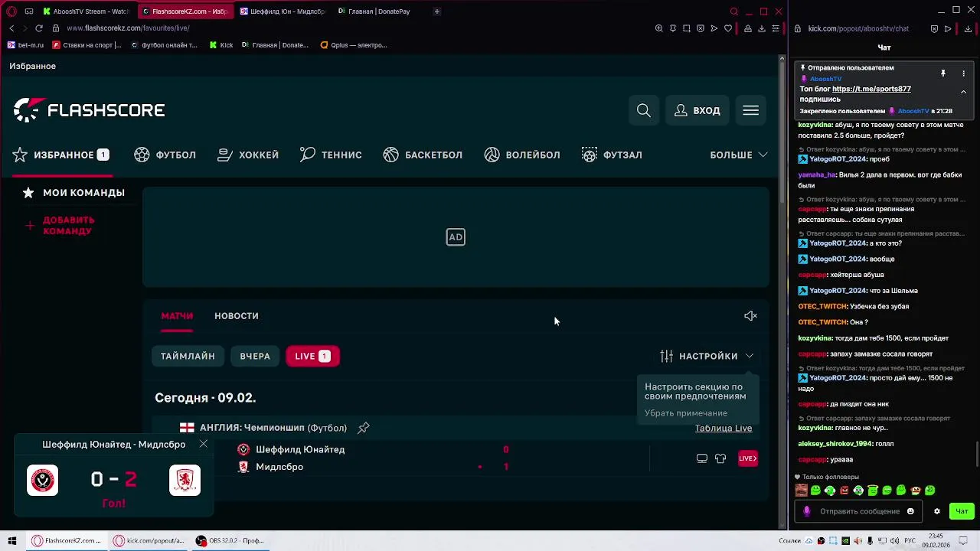Click Sheffield United crest in goal popup
This screenshot has width=980, height=551.
pos(43,481)
